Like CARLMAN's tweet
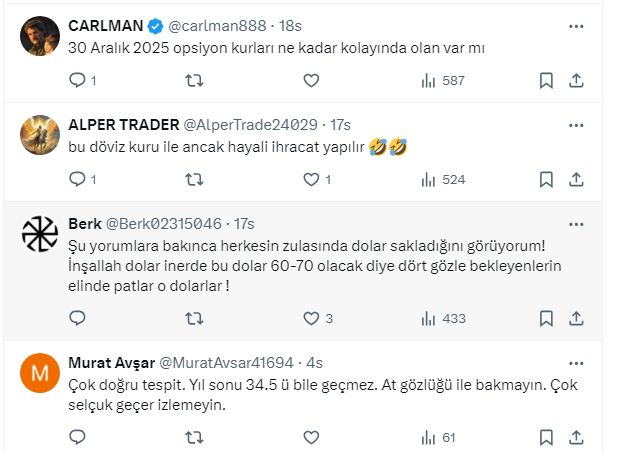The width and height of the screenshot is (620, 454). (310, 81)
